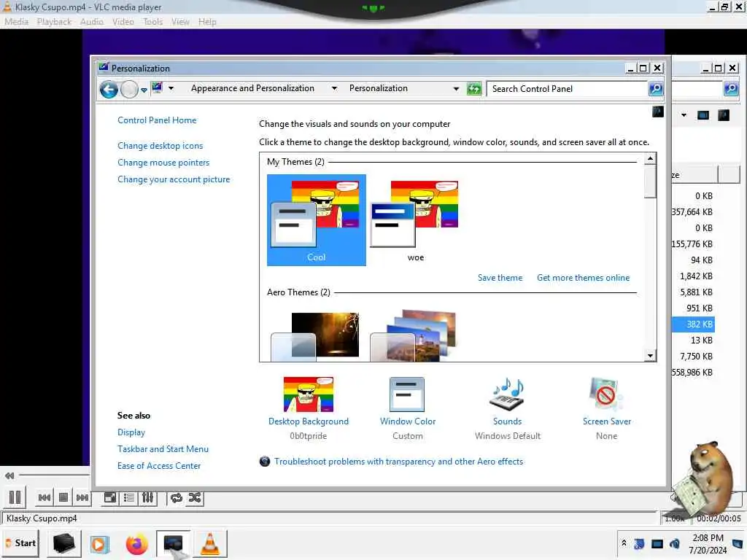Open Change desktop icons link

pyautogui.click(x=160, y=146)
